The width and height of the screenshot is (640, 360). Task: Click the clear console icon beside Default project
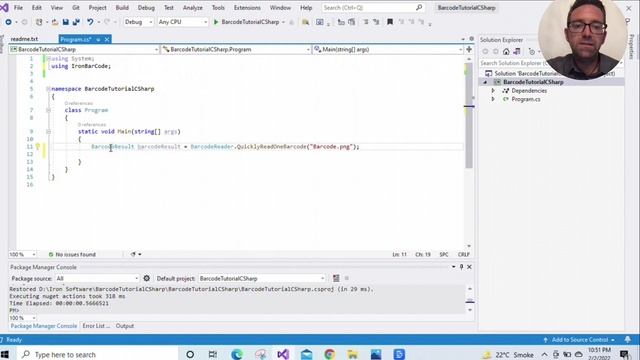pos(336,278)
